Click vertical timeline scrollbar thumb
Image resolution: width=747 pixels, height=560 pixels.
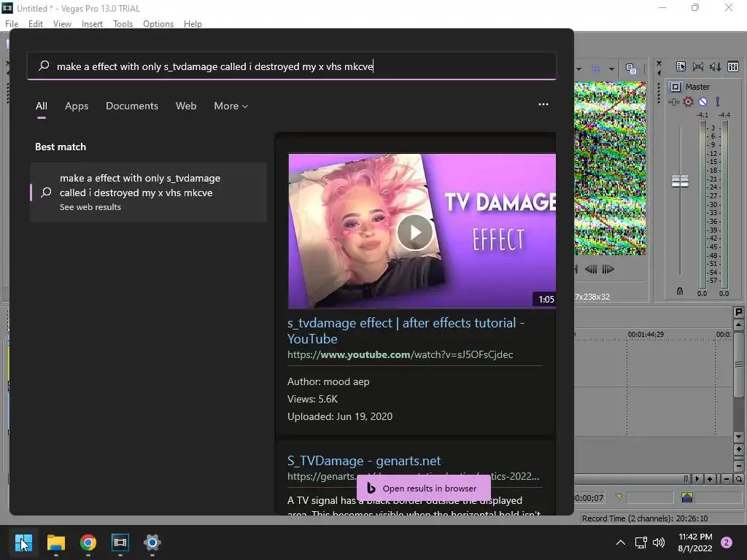(x=738, y=365)
